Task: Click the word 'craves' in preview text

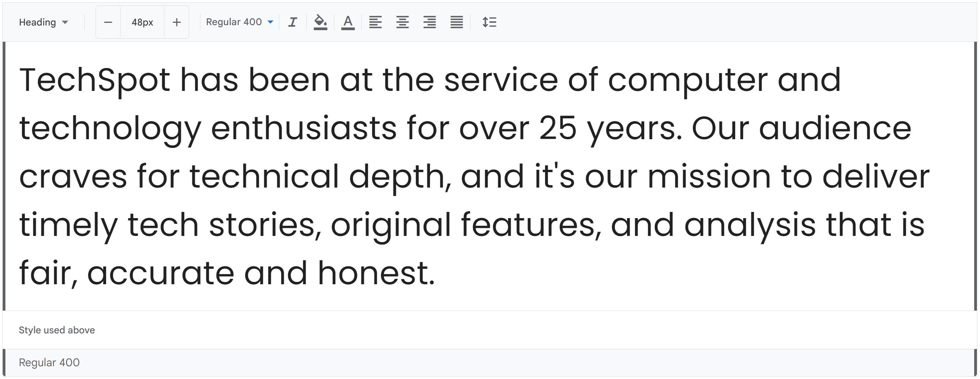Action: pyautogui.click(x=73, y=177)
